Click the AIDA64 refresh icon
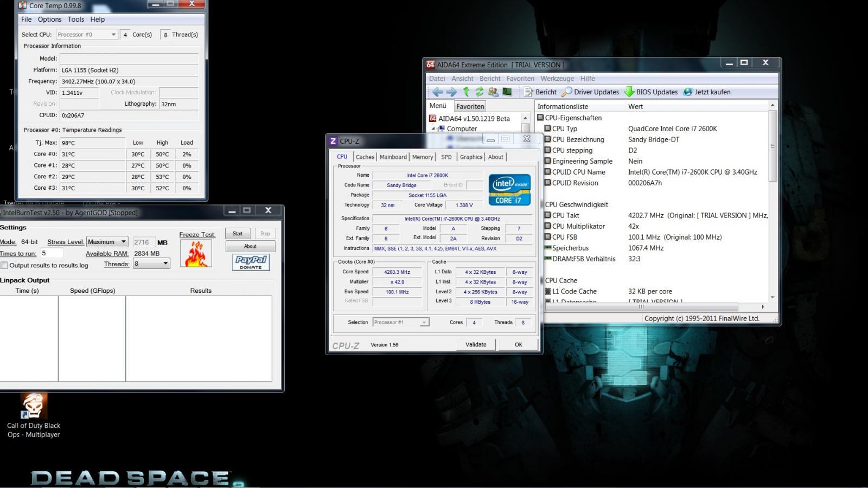 point(480,92)
